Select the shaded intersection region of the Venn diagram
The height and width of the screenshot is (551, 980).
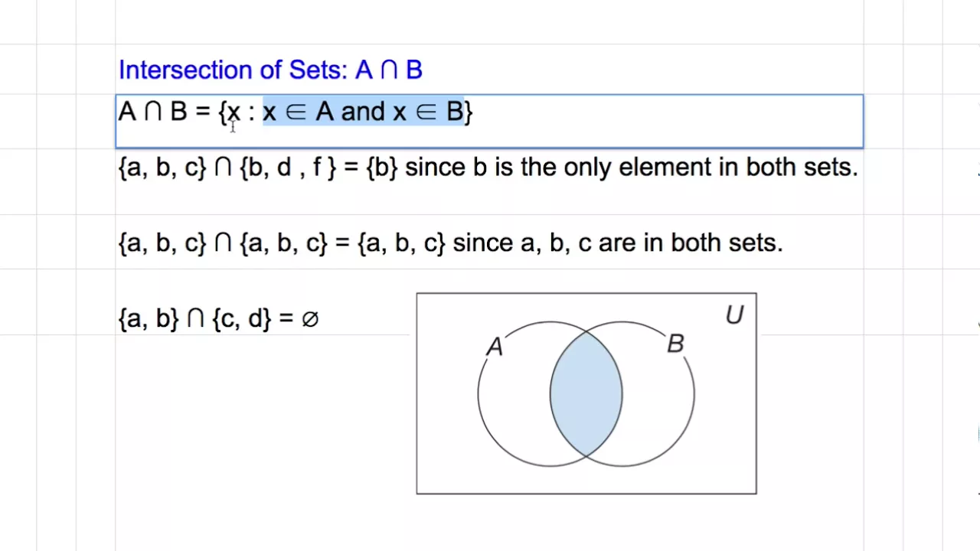(x=586, y=394)
